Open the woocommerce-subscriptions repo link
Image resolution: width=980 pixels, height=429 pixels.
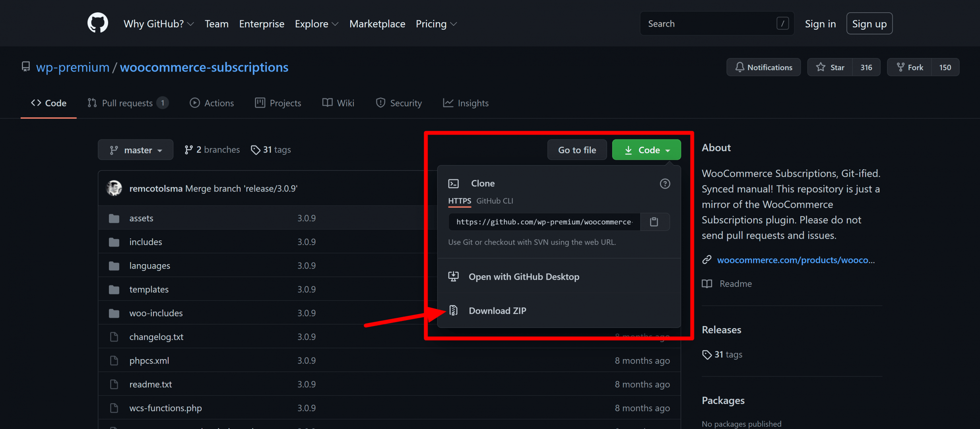[204, 67]
